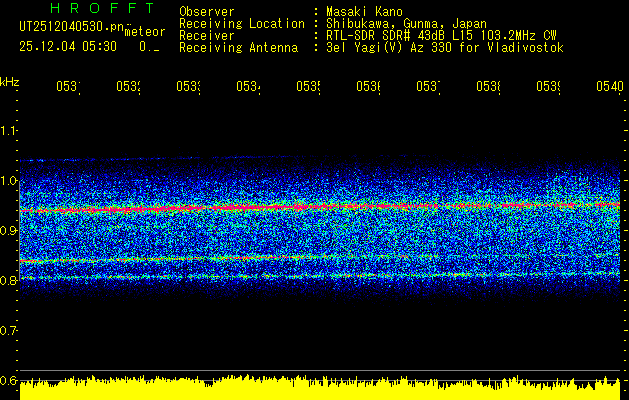Screen dimensions: 629x400
Task: Click the yellow signal level graph at bottom
Action: click(x=320, y=388)
